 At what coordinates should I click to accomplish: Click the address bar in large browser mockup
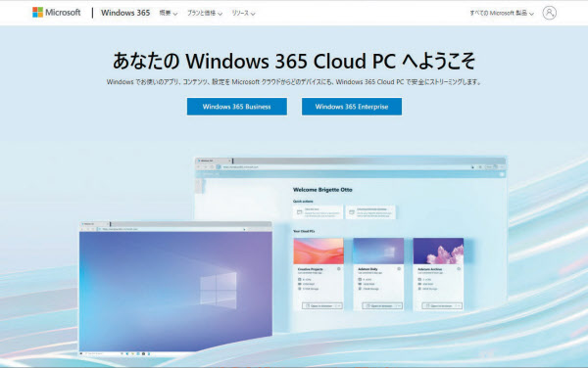[345, 167]
